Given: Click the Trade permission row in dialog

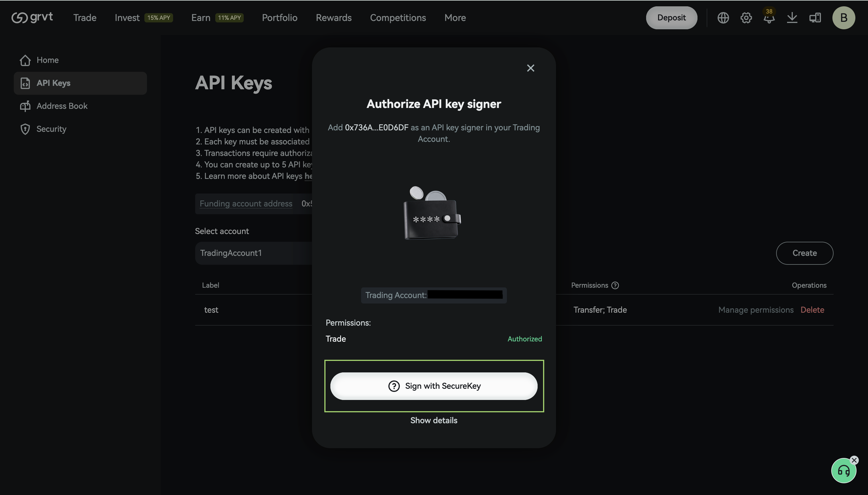Looking at the screenshot, I should click(x=434, y=339).
